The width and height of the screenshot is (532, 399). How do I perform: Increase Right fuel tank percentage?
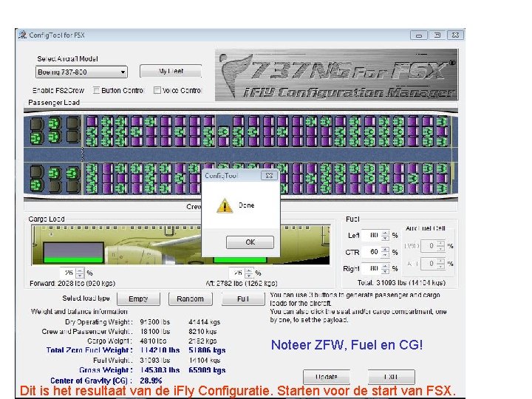coord(385,266)
